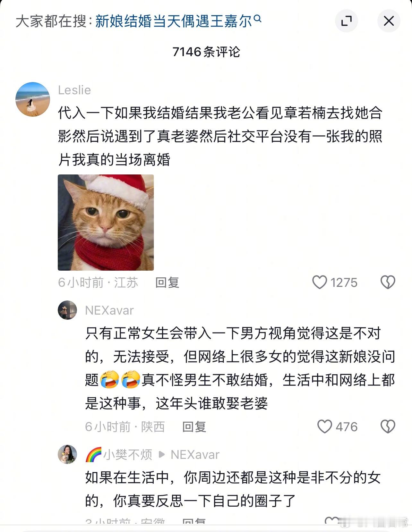Dislike NEXavar's reply via broken heart

(388, 426)
